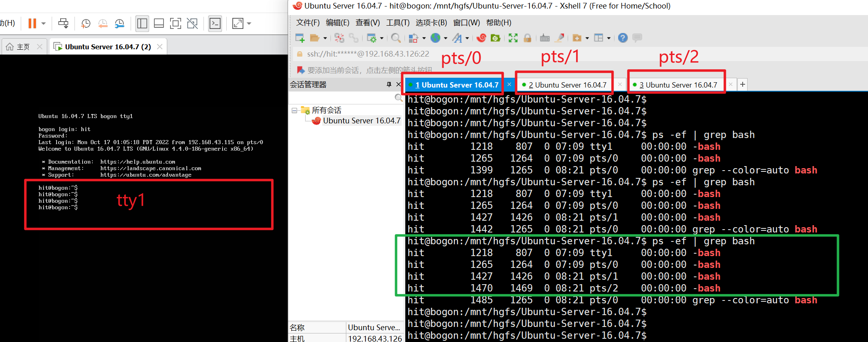Click the green Xftp file transfer icon

(495, 38)
